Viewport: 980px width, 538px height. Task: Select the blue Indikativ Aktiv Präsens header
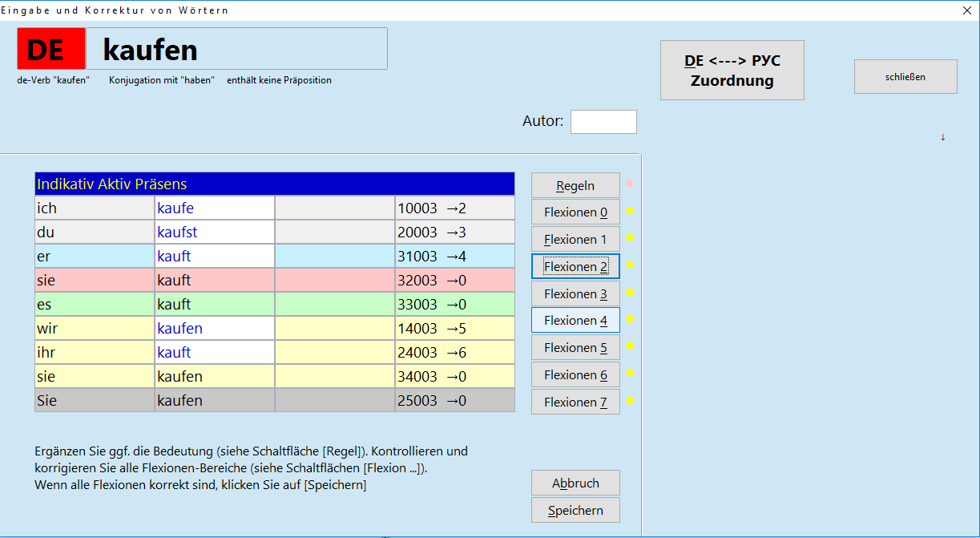point(274,184)
